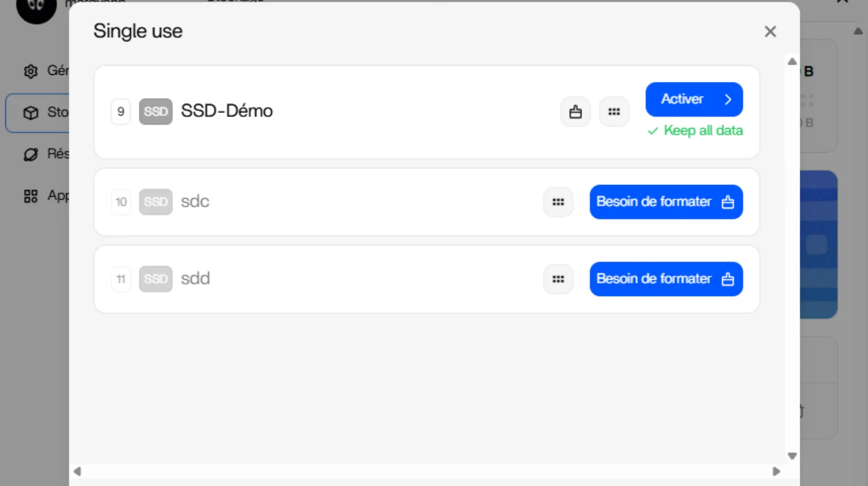Image resolution: width=868 pixels, height=486 pixels.
Task: Click the SSD badge icon of sdc
Action: point(156,202)
